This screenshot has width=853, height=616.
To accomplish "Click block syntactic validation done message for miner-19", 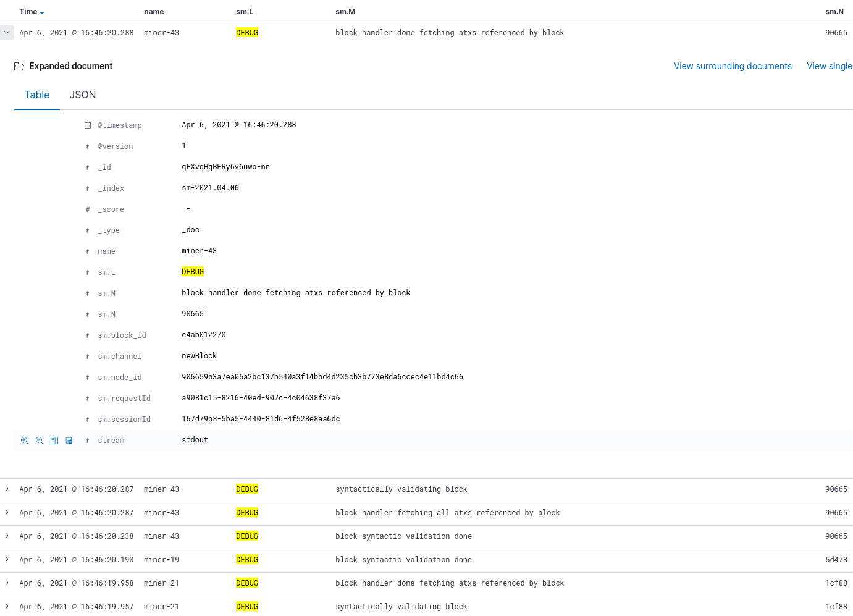I will pyautogui.click(x=403, y=560).
